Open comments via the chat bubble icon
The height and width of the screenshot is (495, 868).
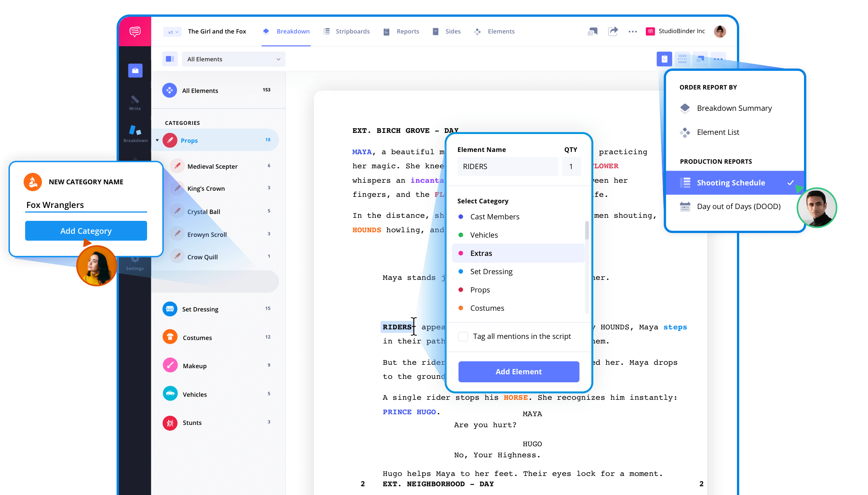(592, 31)
